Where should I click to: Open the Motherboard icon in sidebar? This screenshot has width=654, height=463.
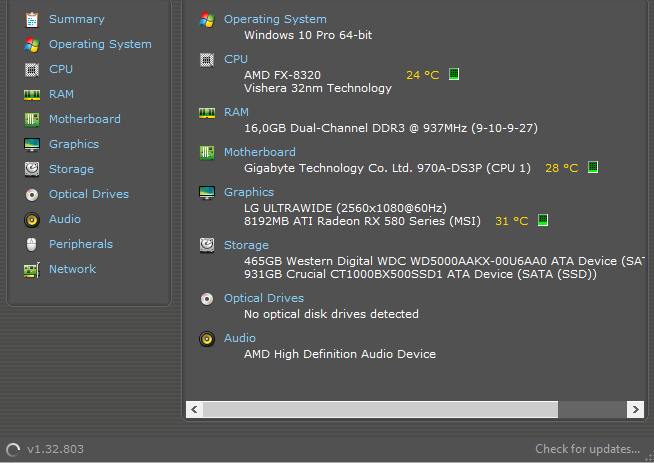(32, 120)
